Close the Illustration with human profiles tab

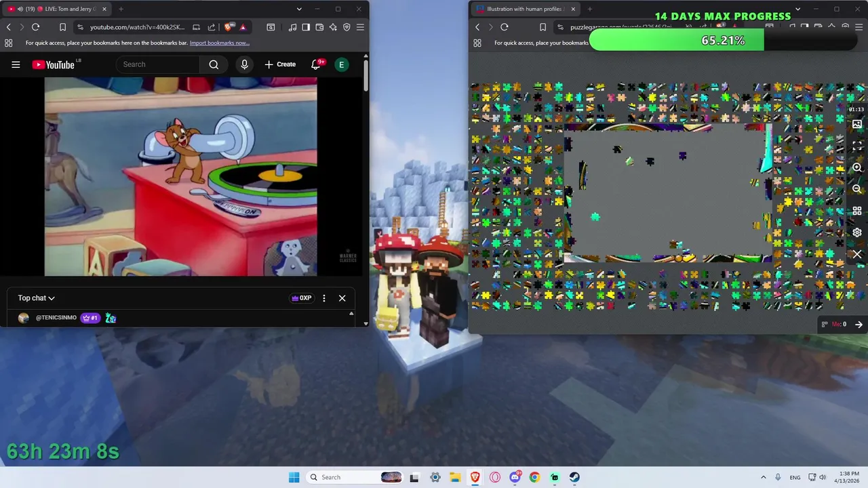573,9
